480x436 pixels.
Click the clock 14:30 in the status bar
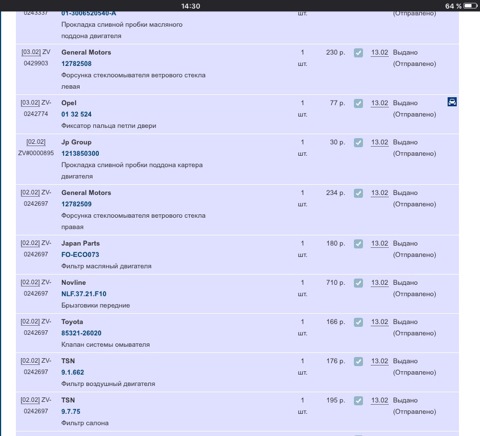(x=191, y=6)
